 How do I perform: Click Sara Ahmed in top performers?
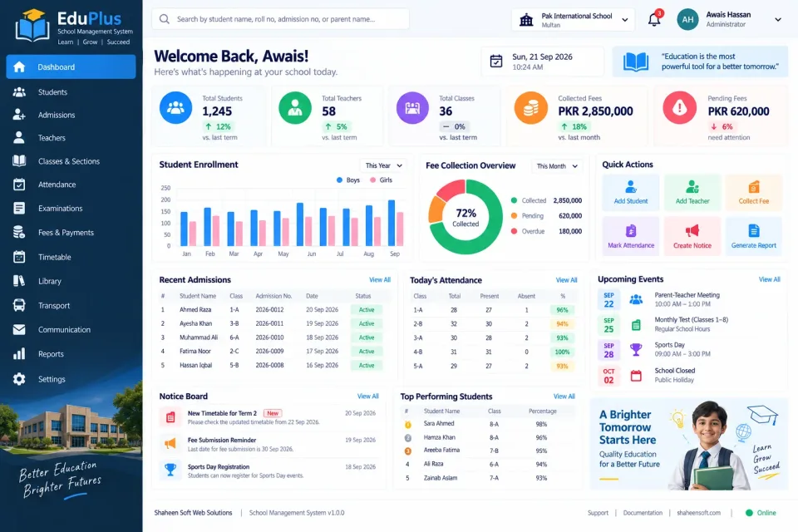pos(439,424)
